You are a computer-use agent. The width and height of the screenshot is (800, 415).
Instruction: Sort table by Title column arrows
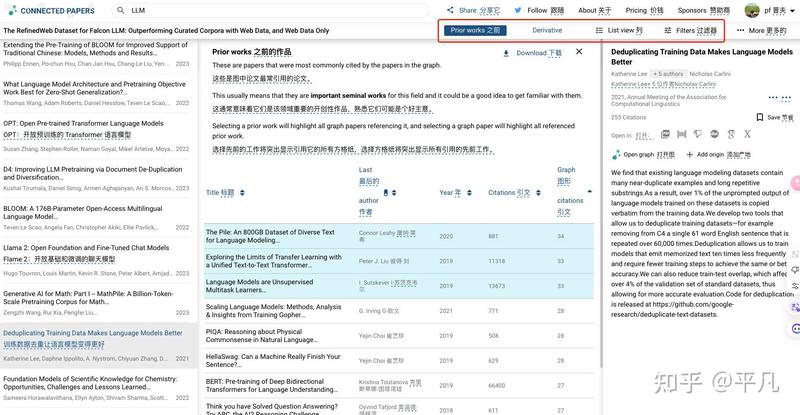tap(242, 193)
